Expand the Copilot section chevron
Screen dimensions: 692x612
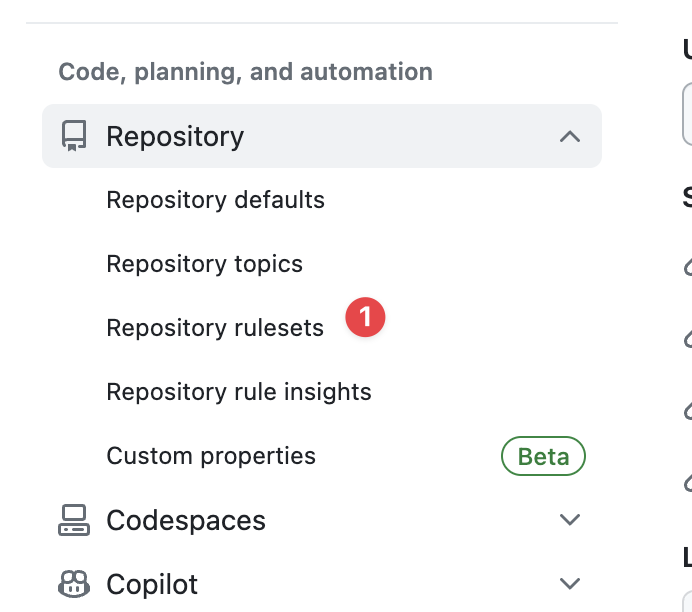point(570,584)
